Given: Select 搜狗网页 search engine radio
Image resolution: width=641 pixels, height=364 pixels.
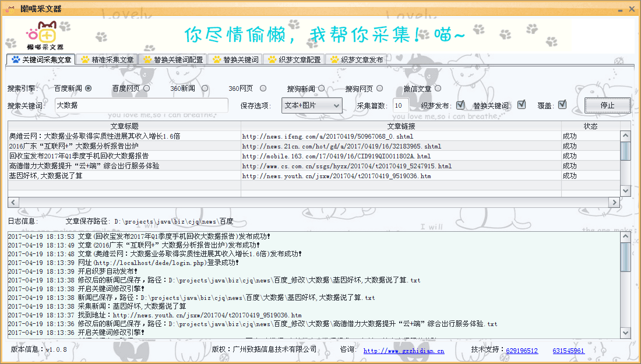Looking at the screenshot, I should pyautogui.click(x=379, y=89).
